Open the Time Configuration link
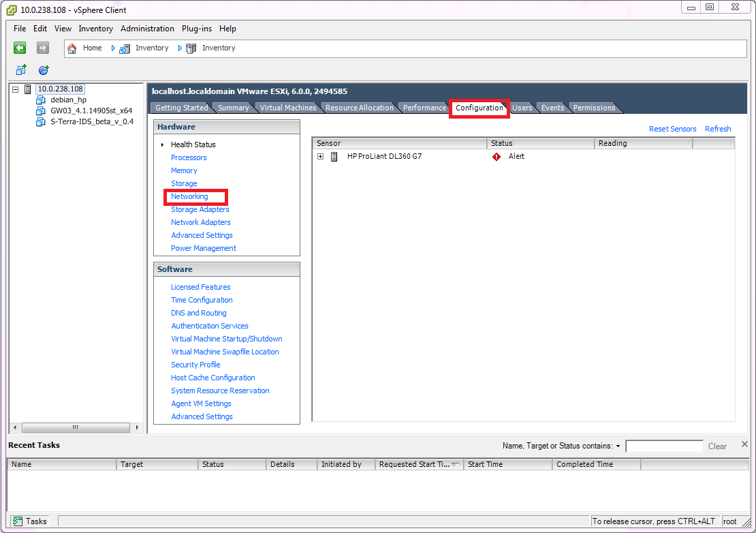This screenshot has height=533, width=756. [x=202, y=300]
